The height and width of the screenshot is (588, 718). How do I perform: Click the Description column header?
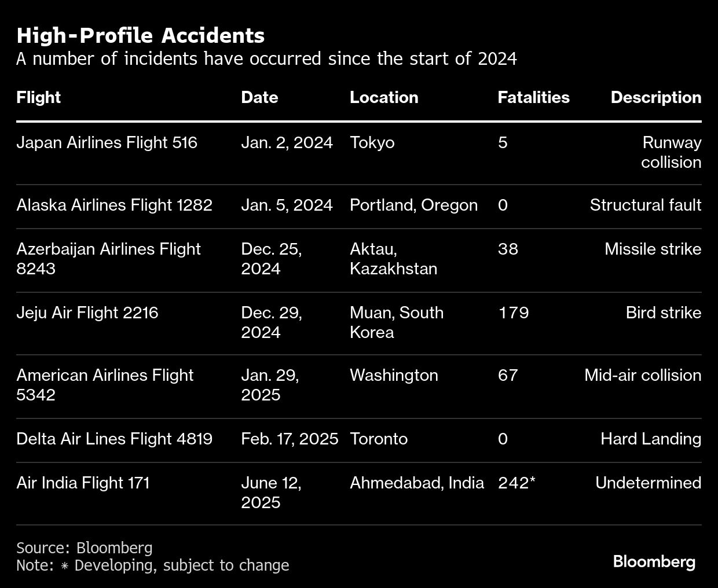pyautogui.click(x=655, y=97)
